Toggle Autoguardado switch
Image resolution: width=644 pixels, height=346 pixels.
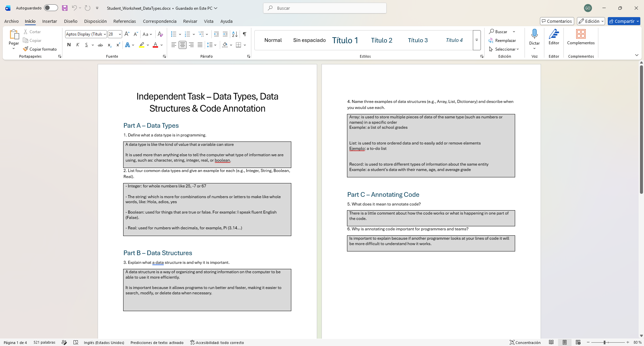(x=51, y=8)
